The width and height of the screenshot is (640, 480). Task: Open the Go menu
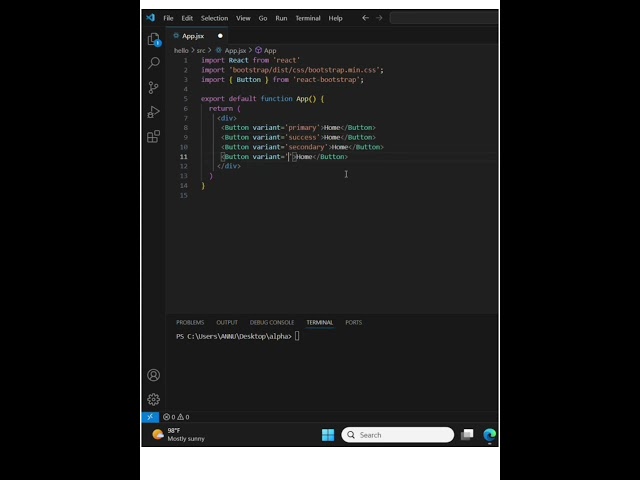point(263,18)
